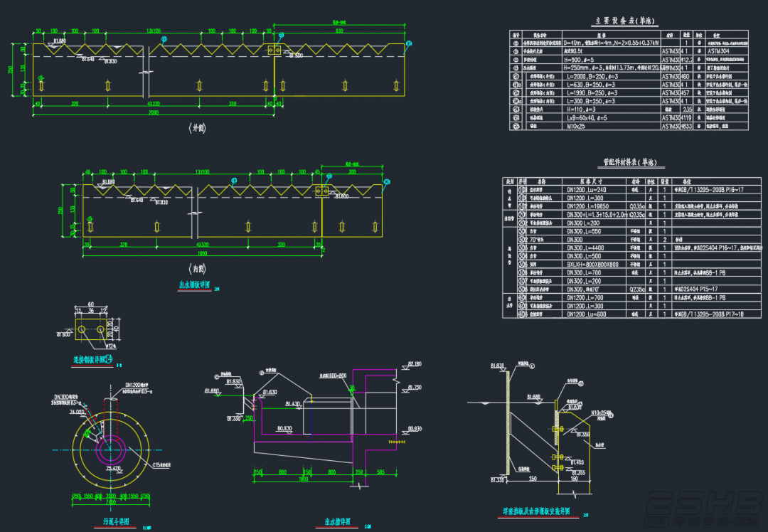
Task: Click the LxB=60x40, δ=5 cell
Action: [587, 118]
